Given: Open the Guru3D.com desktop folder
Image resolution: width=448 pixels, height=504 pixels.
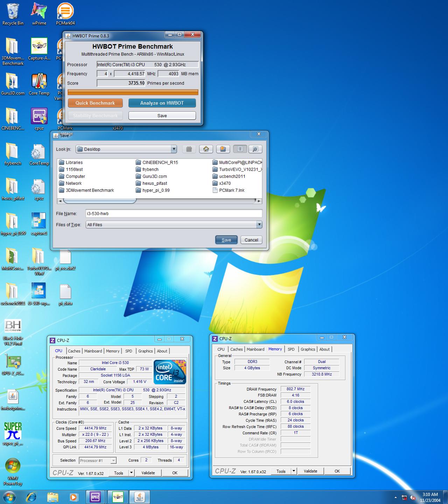Looking at the screenshot, I should [13, 84].
